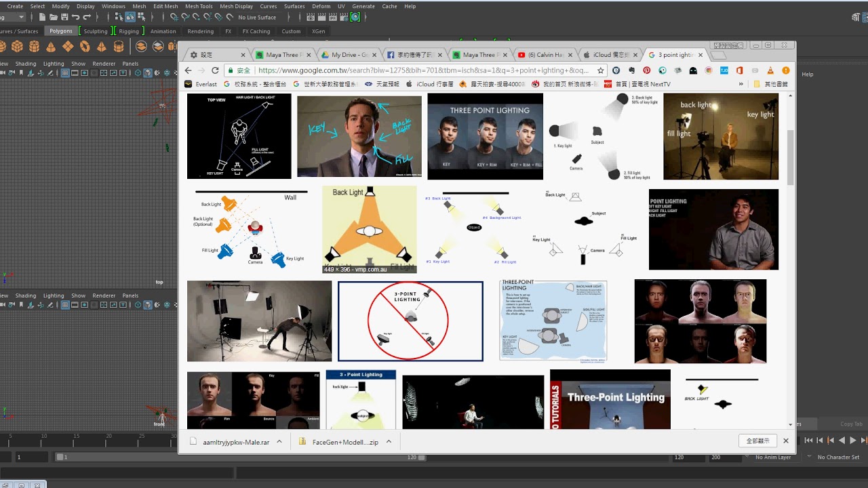The image size is (868, 488).
Task: Expand options for FaceGen+Modell zip download
Action: click(x=389, y=441)
